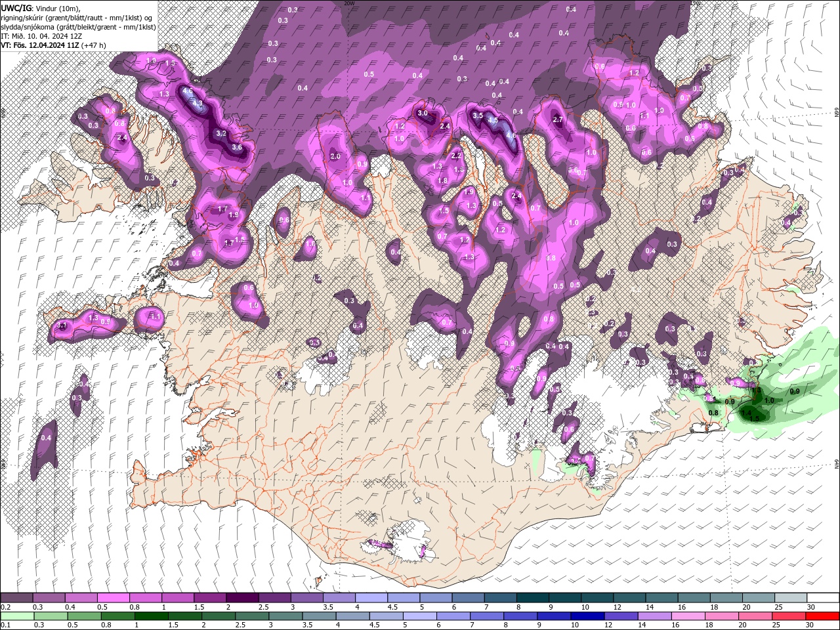
Task: Click the header text "UWC/IG: Vindur (10m),"
Action: (41, 7)
